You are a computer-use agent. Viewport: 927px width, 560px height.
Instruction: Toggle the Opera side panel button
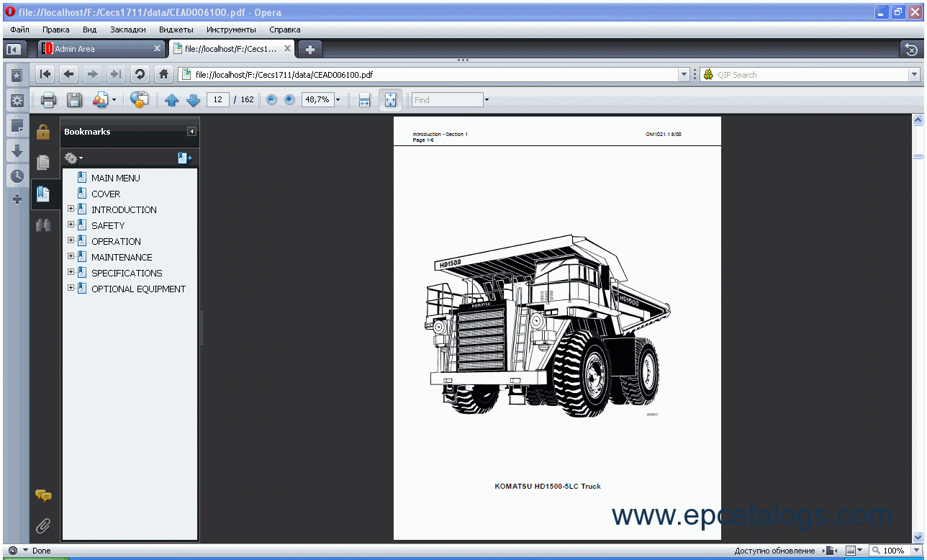tap(14, 49)
